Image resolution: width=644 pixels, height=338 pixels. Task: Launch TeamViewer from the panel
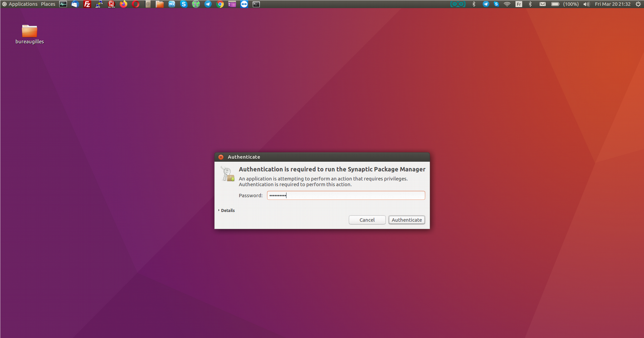coord(244,4)
